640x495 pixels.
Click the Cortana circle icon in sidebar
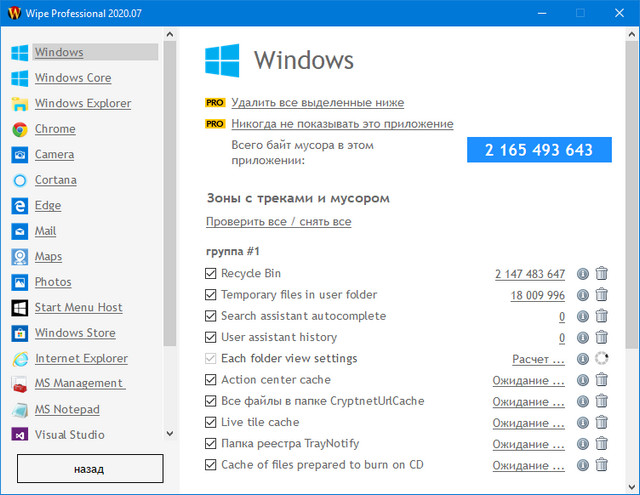(19, 180)
